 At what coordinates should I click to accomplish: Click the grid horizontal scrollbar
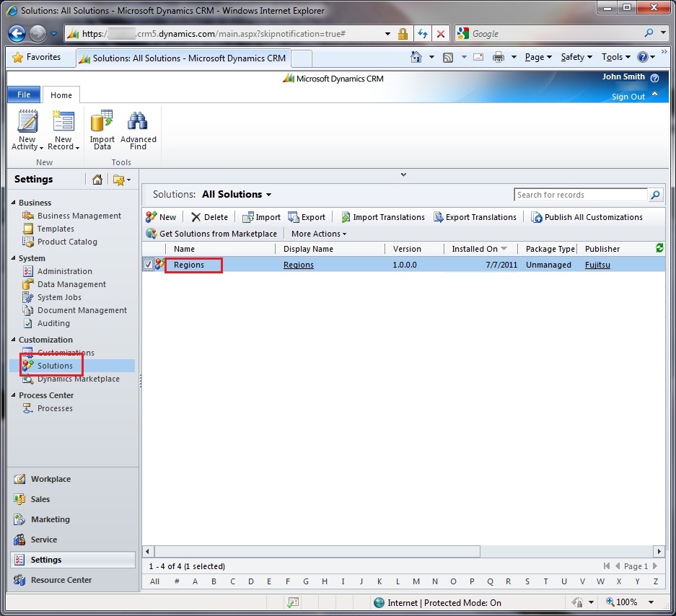[317, 551]
